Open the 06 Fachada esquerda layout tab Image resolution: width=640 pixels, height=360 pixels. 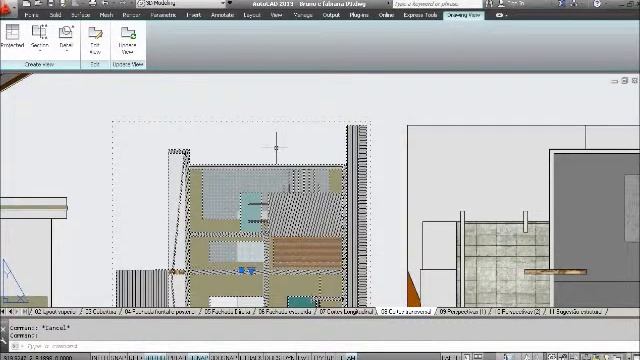coord(284,312)
